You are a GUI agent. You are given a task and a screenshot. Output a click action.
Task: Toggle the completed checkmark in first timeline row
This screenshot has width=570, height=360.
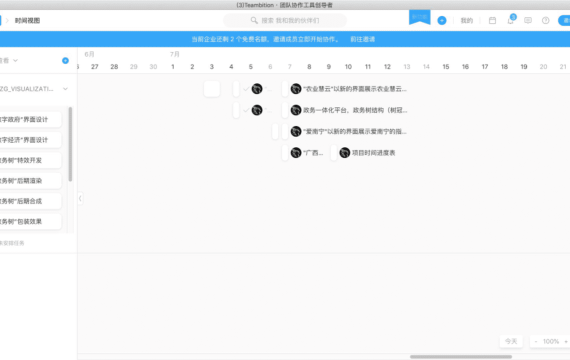[246, 89]
